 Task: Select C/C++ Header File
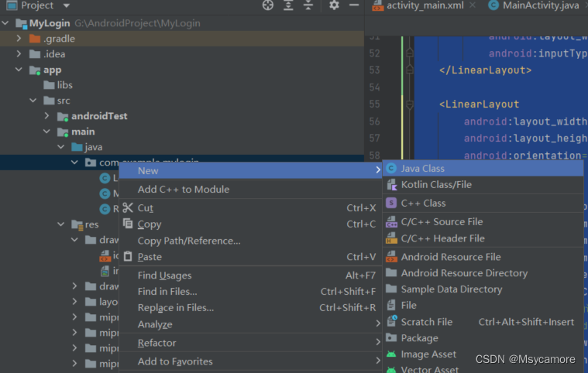[x=483, y=238]
